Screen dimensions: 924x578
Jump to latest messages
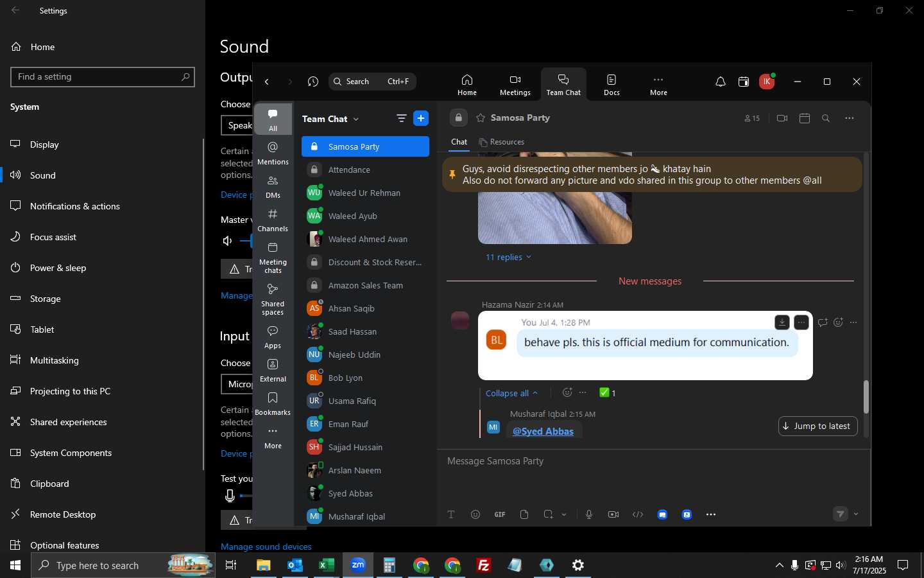coord(818,426)
